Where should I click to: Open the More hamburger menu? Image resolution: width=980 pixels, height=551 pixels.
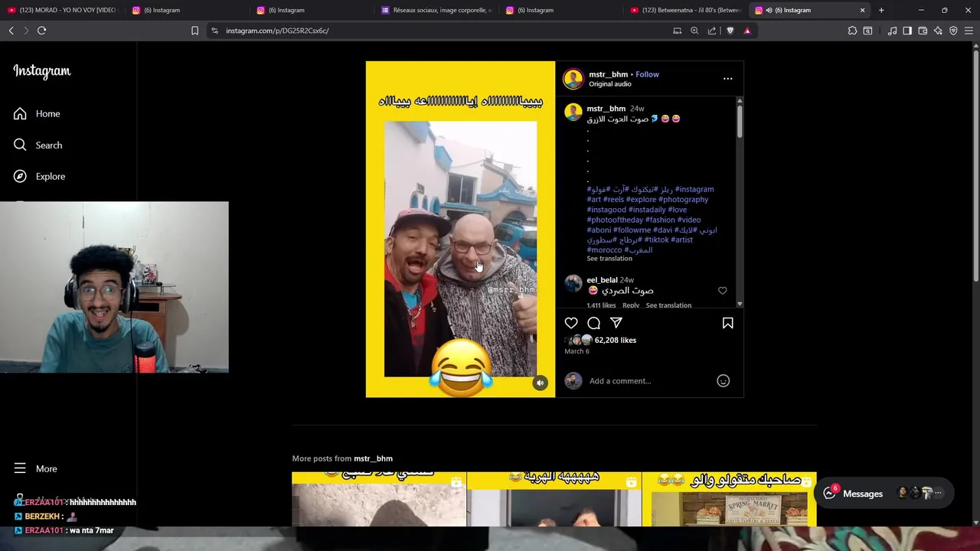click(x=35, y=468)
